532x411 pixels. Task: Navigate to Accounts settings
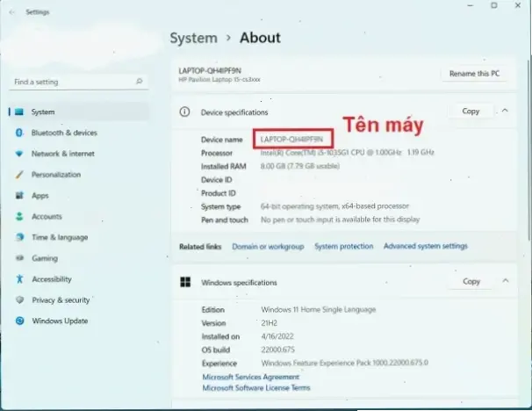coord(78,217)
